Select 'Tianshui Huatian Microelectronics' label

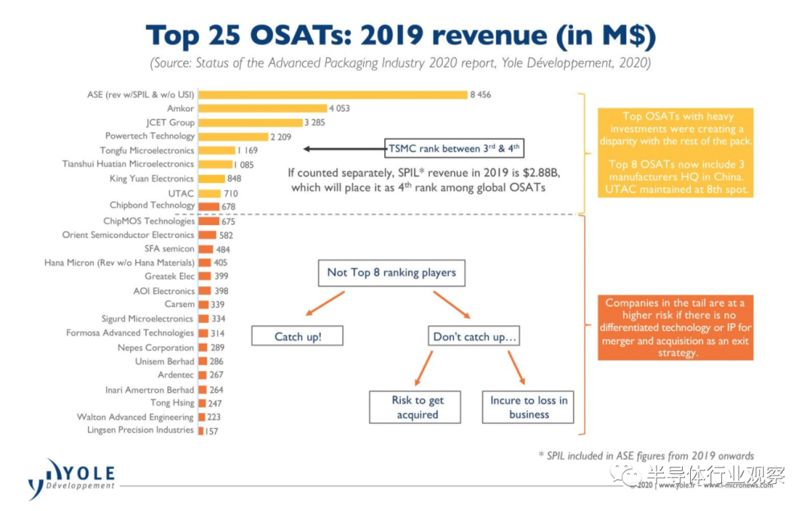(x=128, y=164)
